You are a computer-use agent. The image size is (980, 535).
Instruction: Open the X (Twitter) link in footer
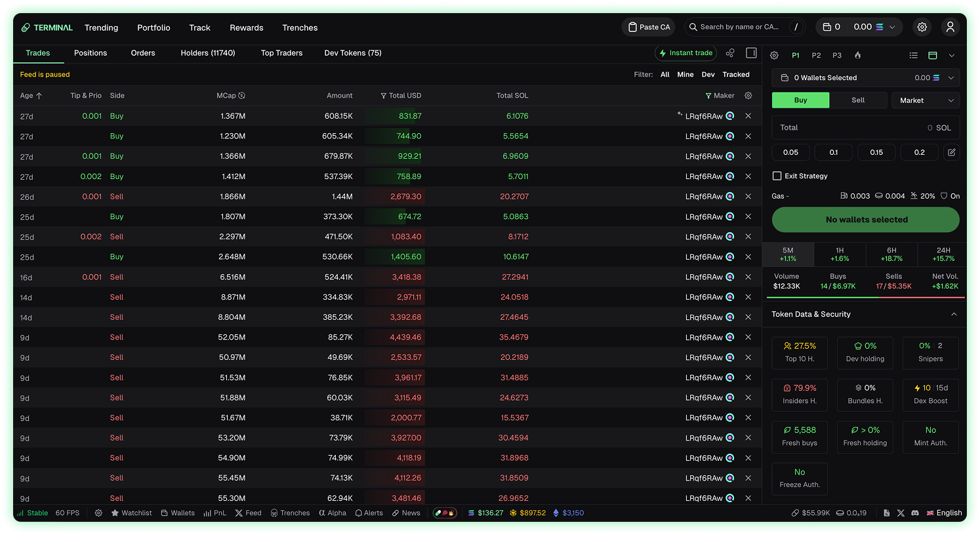[x=901, y=513]
